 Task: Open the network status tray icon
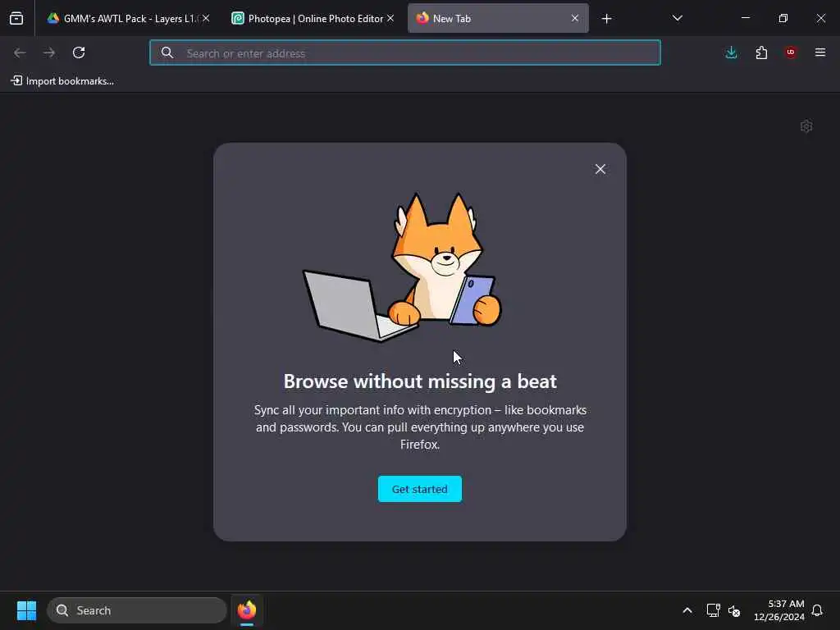(x=713, y=610)
